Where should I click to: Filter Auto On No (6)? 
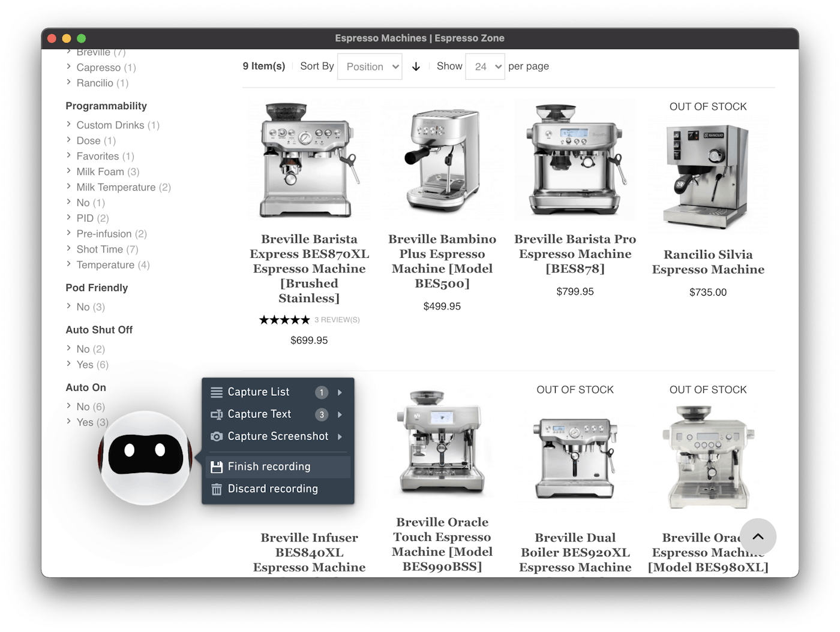point(91,407)
